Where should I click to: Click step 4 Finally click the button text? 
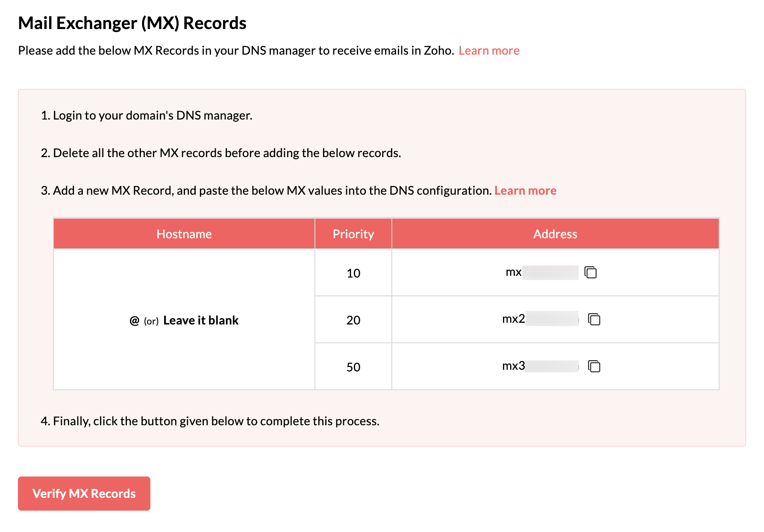point(210,421)
